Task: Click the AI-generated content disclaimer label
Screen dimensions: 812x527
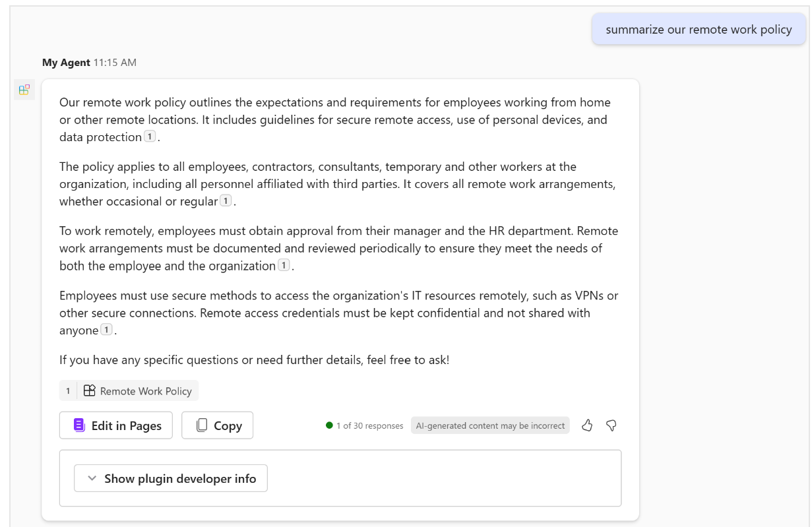Action: [x=490, y=425]
